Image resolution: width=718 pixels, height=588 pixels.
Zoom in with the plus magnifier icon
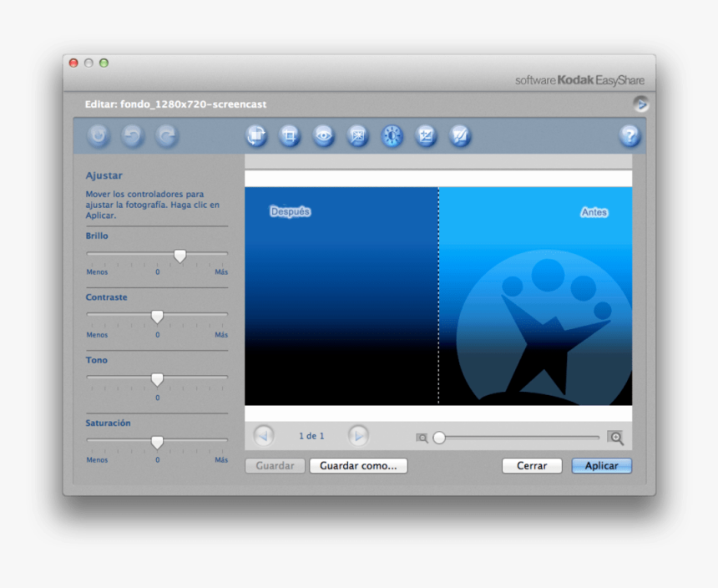click(x=615, y=437)
